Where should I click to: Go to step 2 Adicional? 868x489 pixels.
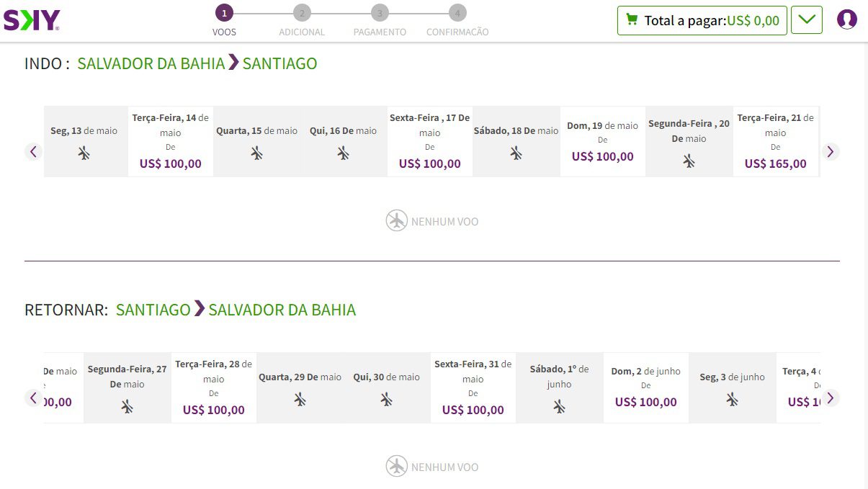(302, 13)
